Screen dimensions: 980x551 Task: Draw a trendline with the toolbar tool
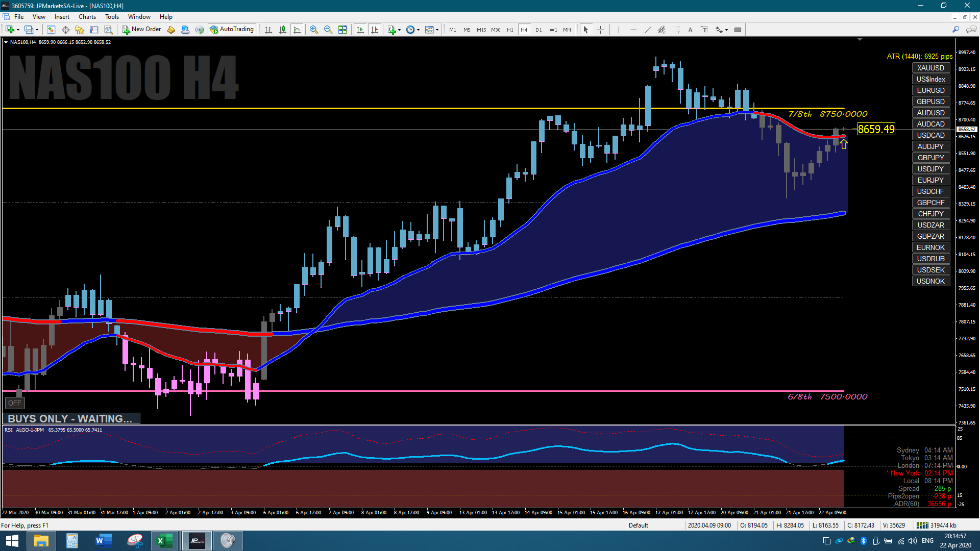tap(647, 30)
